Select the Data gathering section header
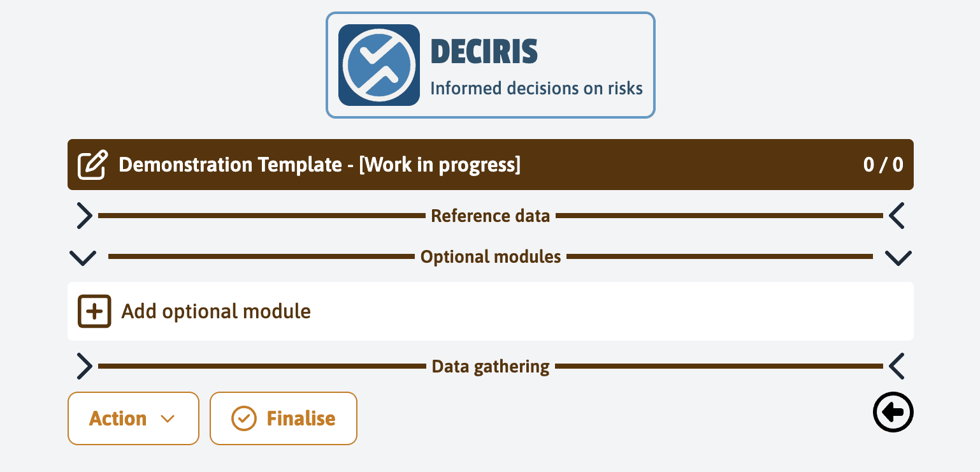 [x=490, y=366]
